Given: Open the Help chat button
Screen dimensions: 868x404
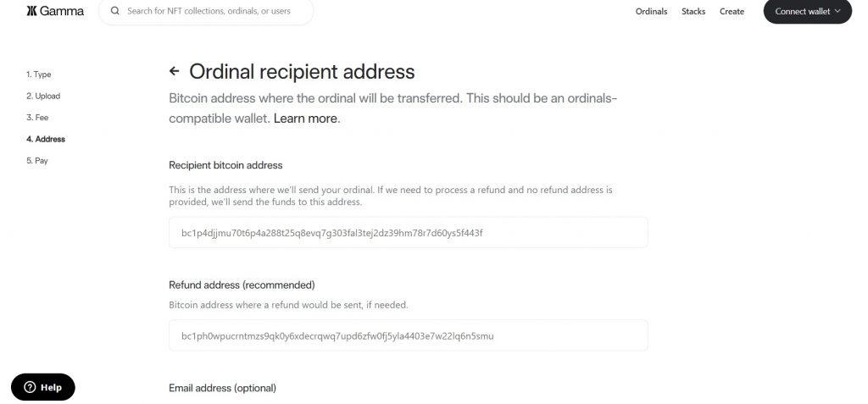Looking at the screenshot, I should [x=43, y=387].
